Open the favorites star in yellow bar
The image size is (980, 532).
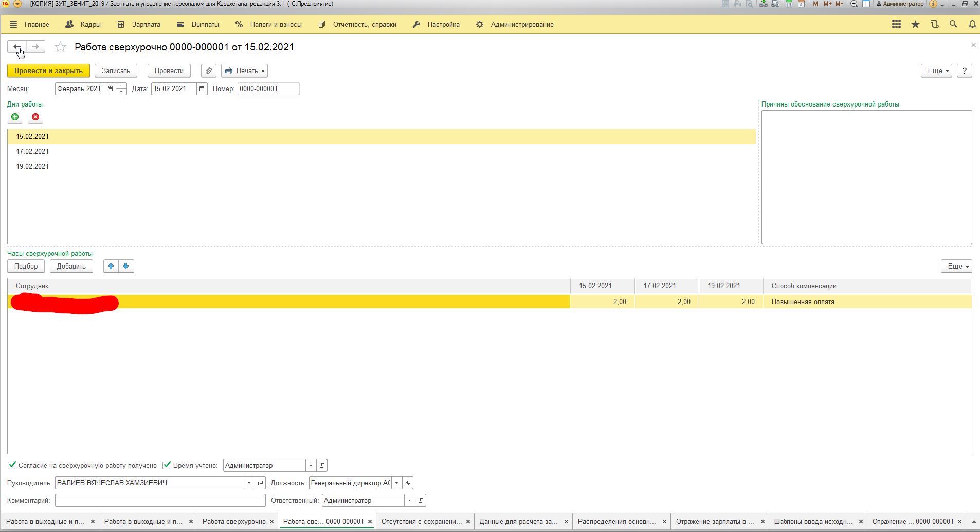[x=915, y=24]
